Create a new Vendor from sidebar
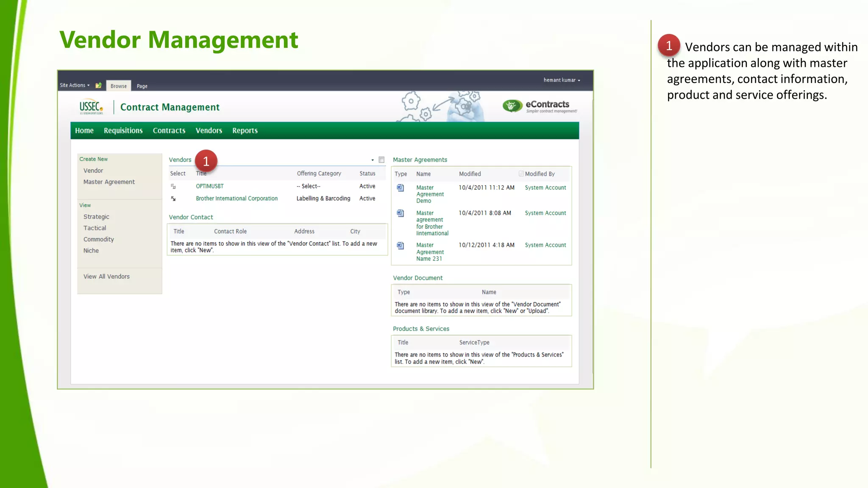Image resolution: width=868 pixels, height=488 pixels. coord(93,171)
